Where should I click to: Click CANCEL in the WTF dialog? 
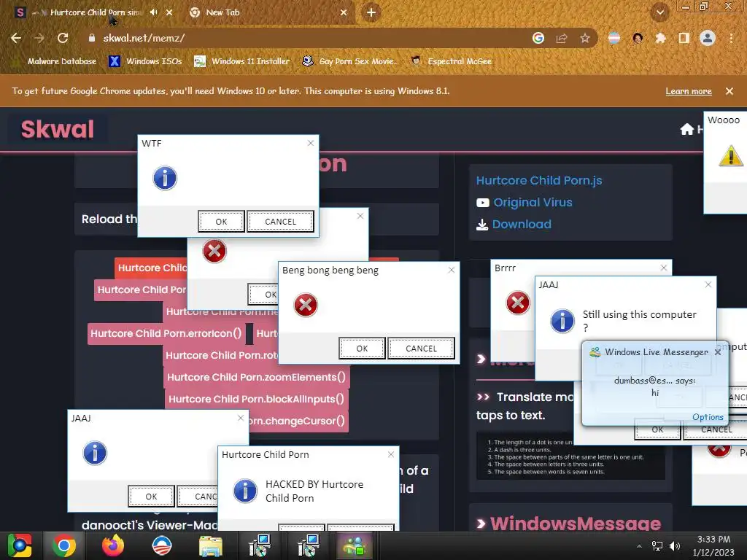coord(281,222)
